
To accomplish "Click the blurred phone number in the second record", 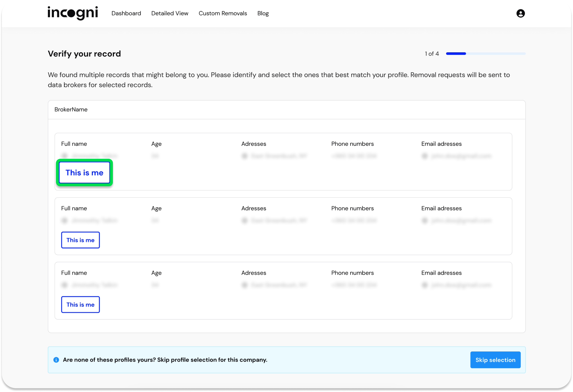I will tap(354, 220).
